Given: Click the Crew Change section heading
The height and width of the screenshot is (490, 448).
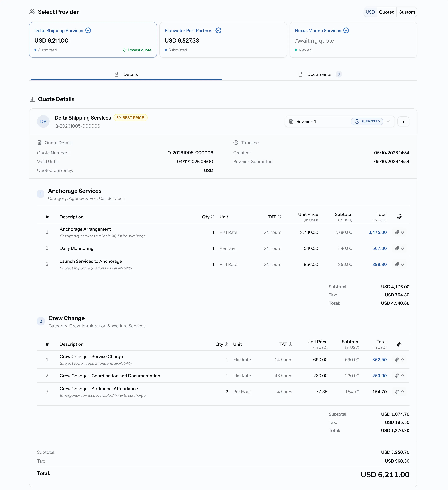Looking at the screenshot, I should point(67,318).
